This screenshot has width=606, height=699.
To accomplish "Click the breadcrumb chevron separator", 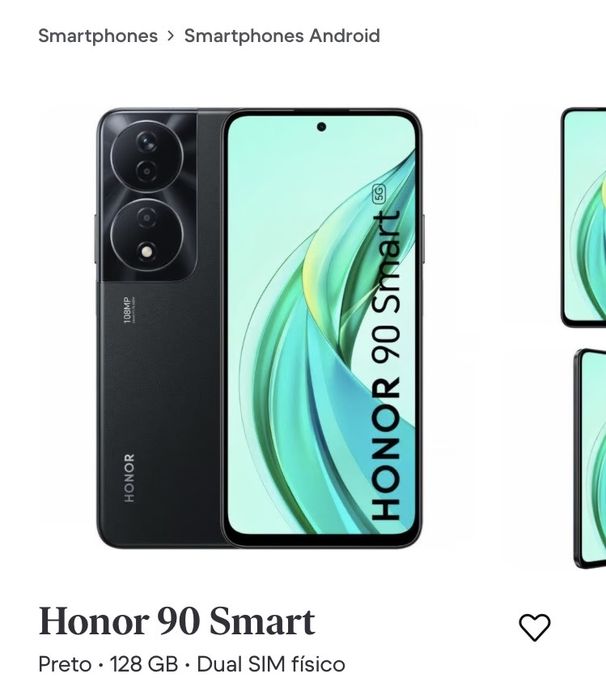I will coord(171,36).
